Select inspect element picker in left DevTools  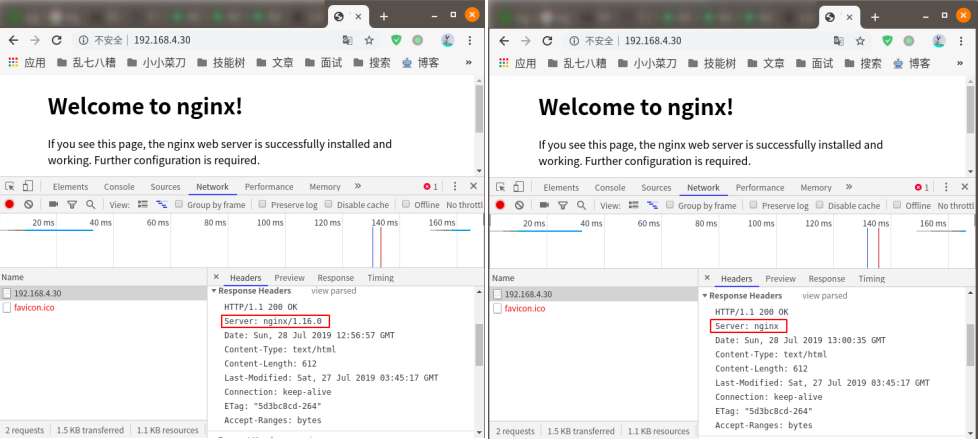[x=10, y=187]
